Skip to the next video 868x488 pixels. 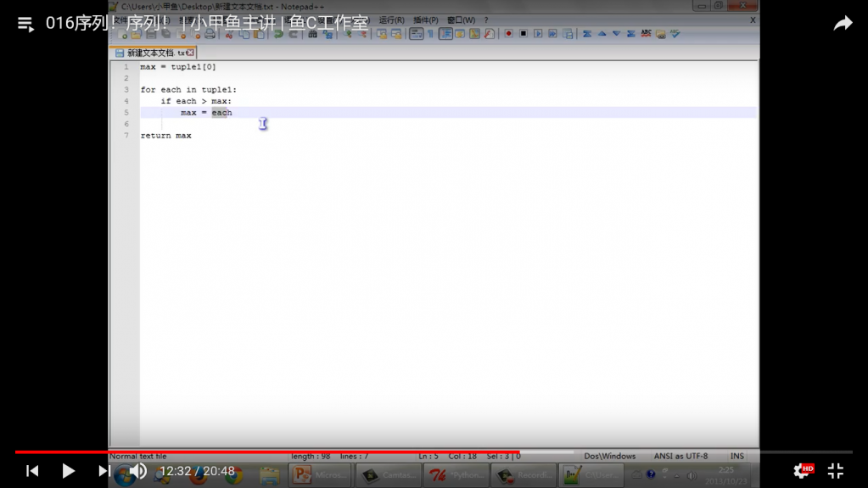(104, 471)
